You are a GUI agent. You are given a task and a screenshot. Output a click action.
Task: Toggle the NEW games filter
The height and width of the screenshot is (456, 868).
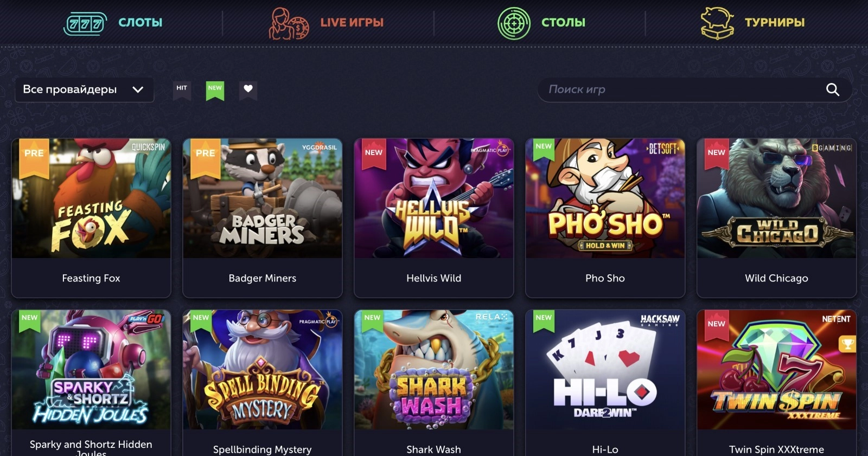[215, 90]
